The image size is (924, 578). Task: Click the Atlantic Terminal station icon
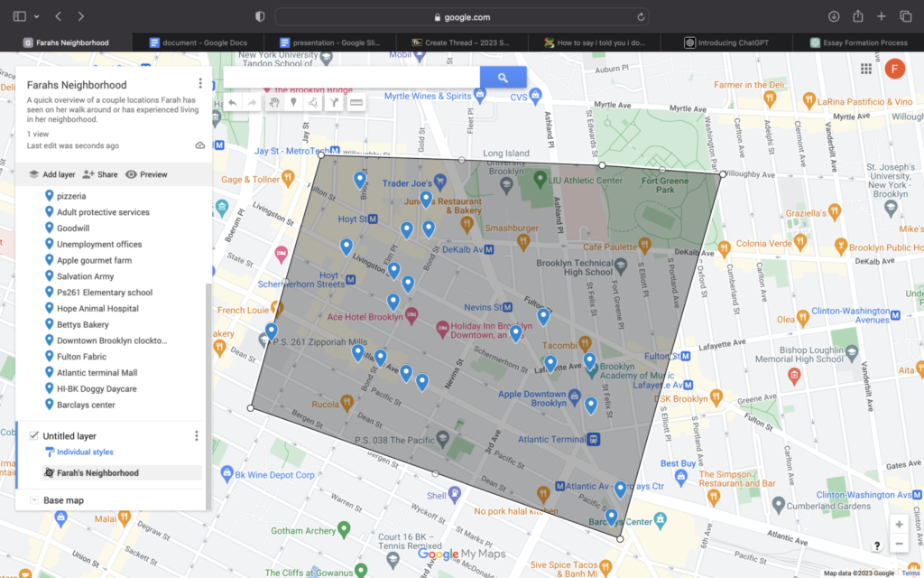tap(594, 440)
